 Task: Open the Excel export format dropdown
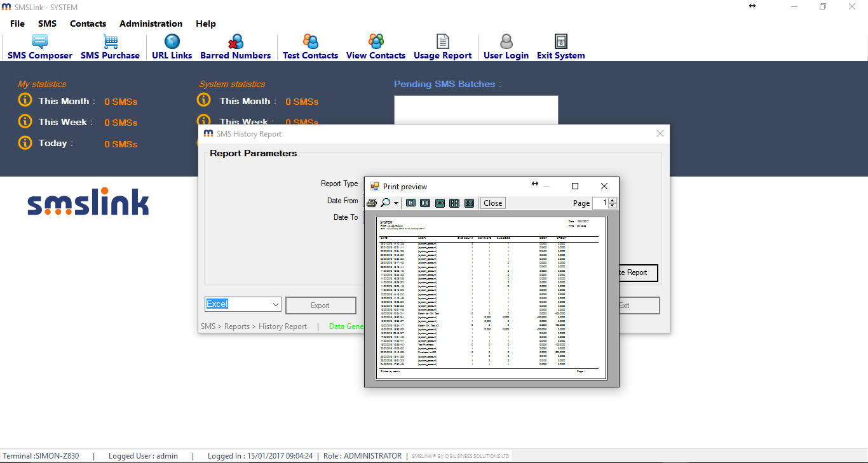[x=275, y=305]
